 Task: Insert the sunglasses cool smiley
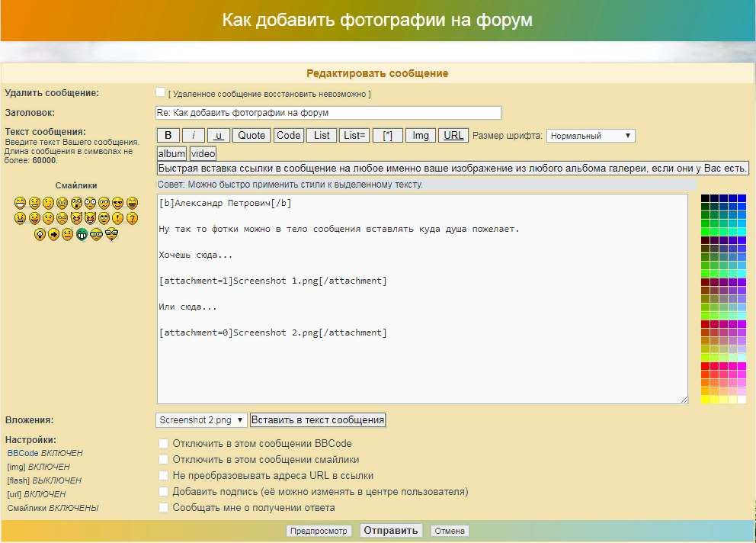click(x=117, y=203)
